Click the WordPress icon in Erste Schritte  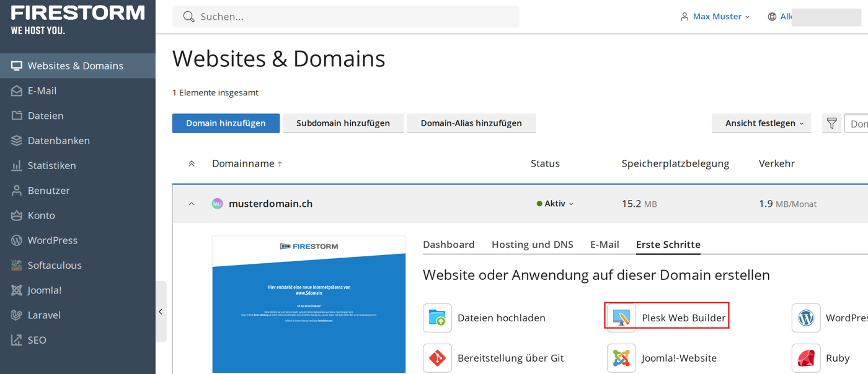[x=806, y=318]
